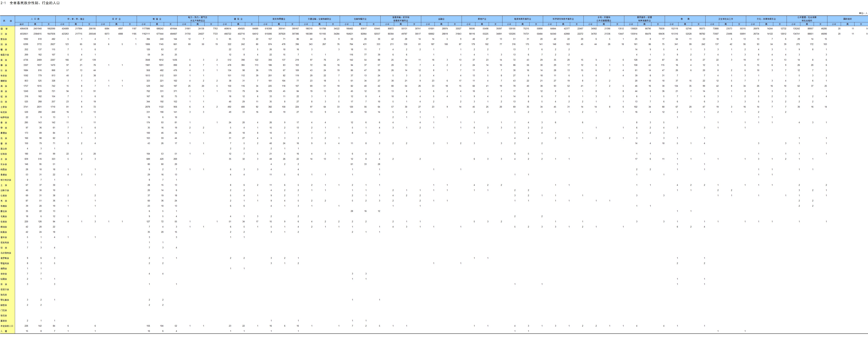Viewport: 868px width, 339px height.
Task: Click the '教育' column header
Action: coord(685,19)
